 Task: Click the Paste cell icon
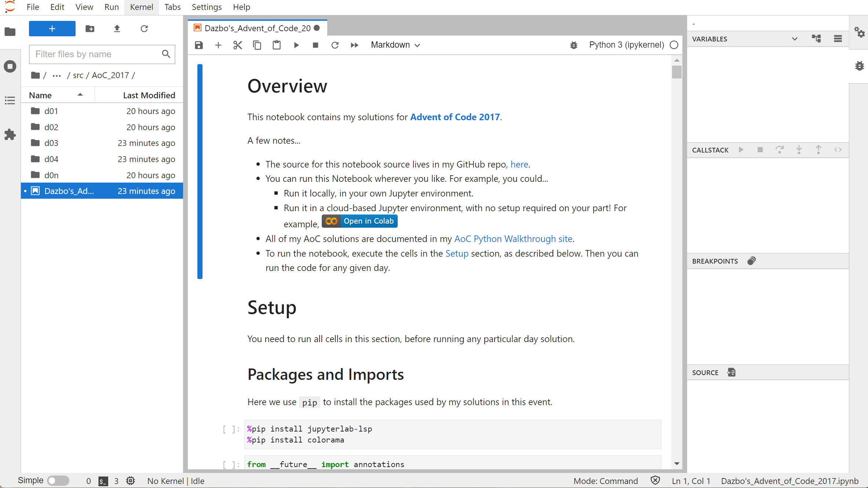point(277,45)
